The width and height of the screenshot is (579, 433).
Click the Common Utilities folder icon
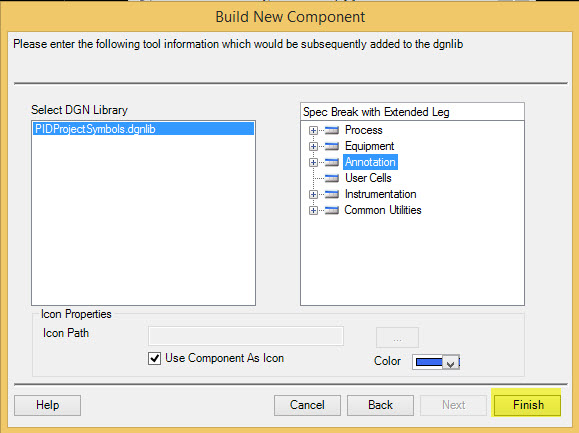tap(332, 210)
